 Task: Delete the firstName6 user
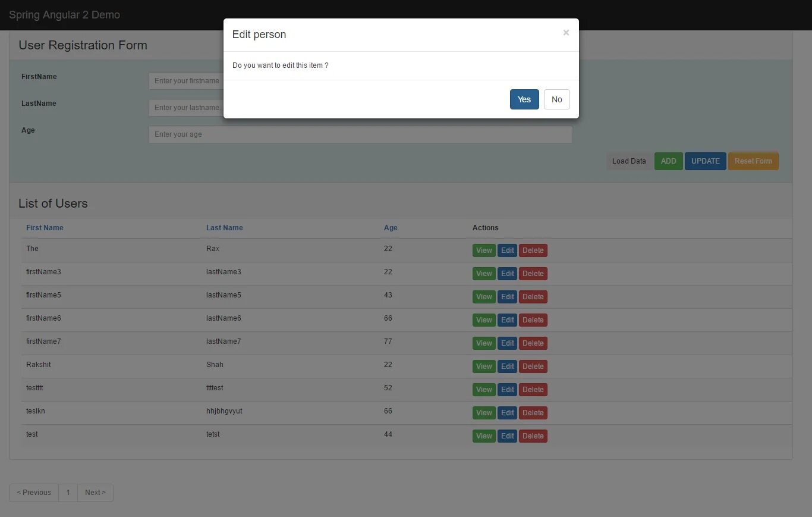point(533,320)
